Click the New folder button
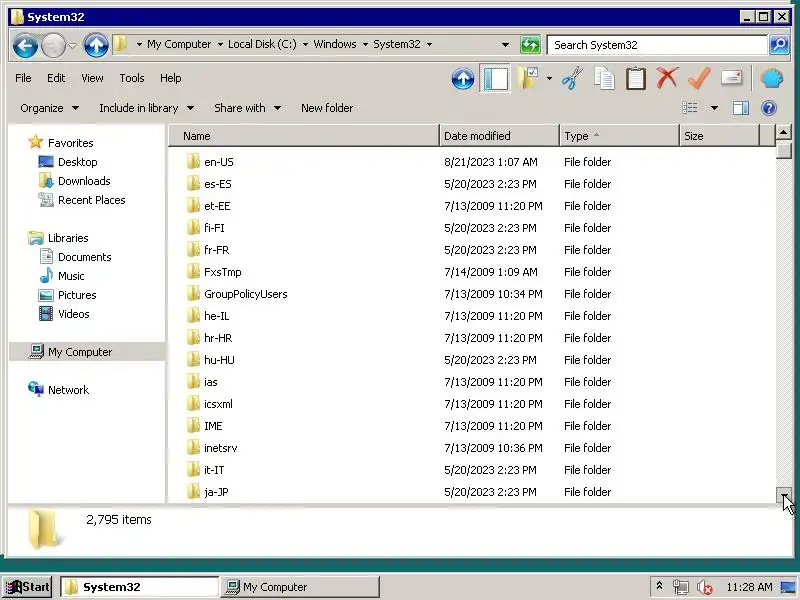This screenshot has width=800, height=600. tap(327, 108)
